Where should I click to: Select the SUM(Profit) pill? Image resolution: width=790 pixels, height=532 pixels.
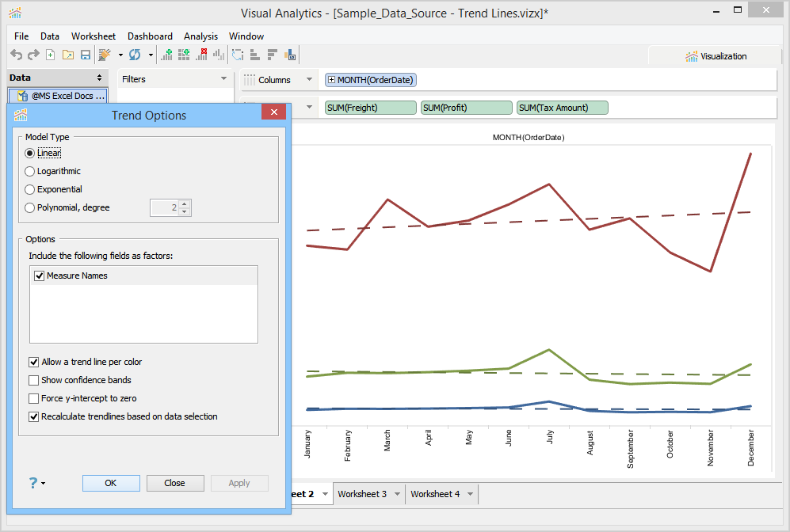point(467,108)
